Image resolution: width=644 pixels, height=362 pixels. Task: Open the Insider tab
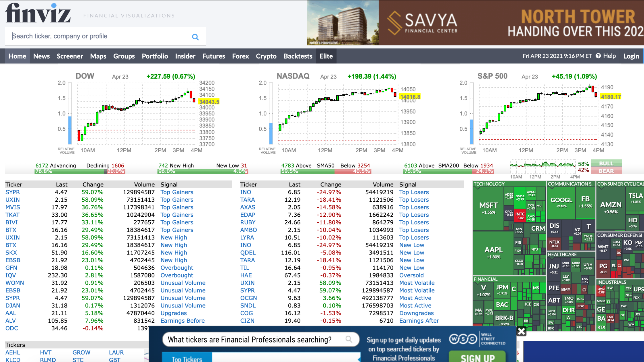pyautogui.click(x=185, y=56)
